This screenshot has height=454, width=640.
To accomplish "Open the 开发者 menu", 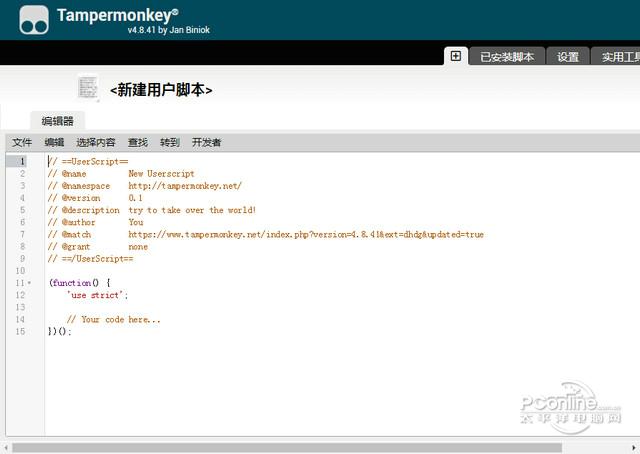I will tap(207, 142).
